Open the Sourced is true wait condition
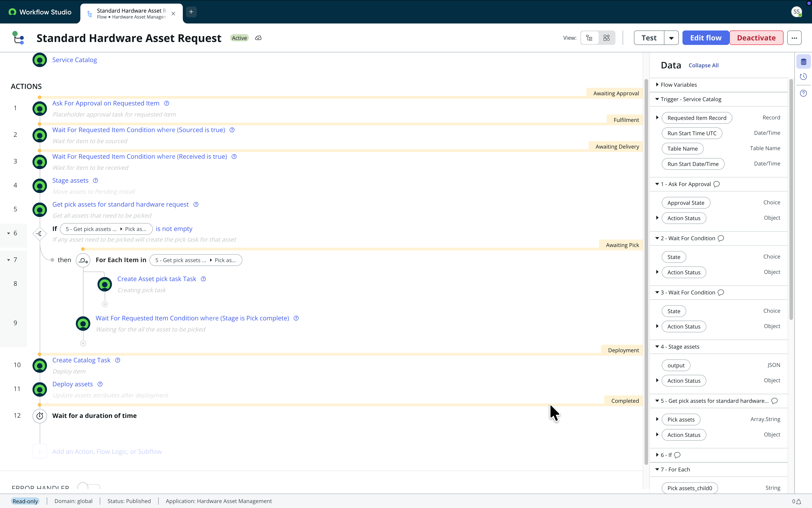Viewport: 812px width, 508px height. pos(139,130)
